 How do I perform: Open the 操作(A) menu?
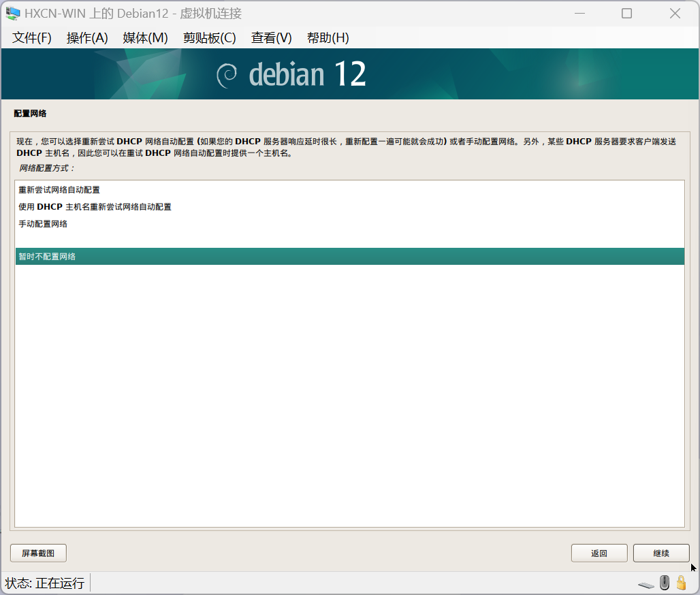click(87, 38)
